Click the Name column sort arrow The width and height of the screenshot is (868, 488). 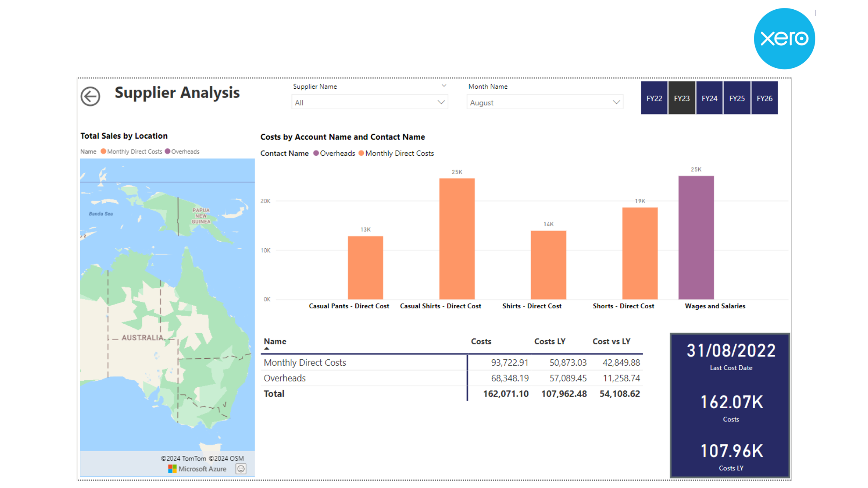click(x=267, y=349)
